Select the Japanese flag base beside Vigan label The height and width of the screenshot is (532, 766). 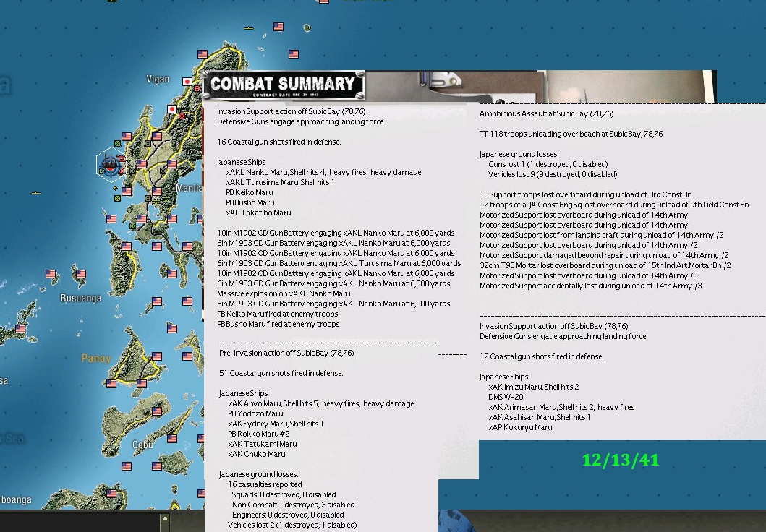[187, 82]
